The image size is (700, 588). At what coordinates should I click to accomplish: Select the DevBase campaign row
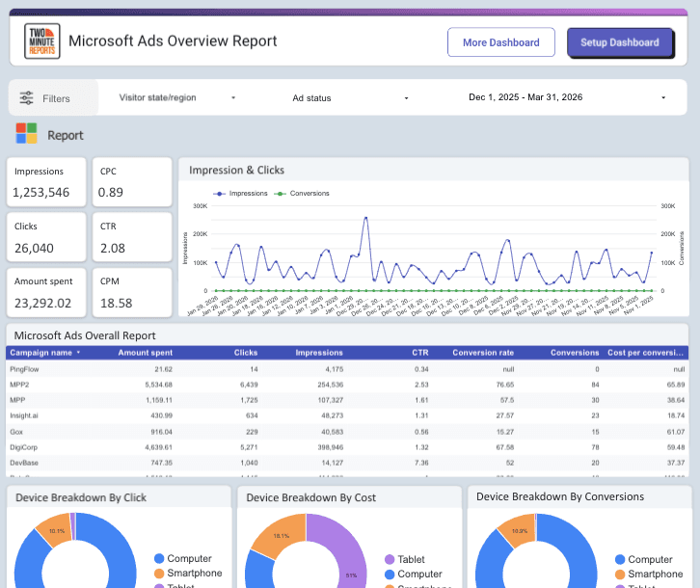pos(347,463)
